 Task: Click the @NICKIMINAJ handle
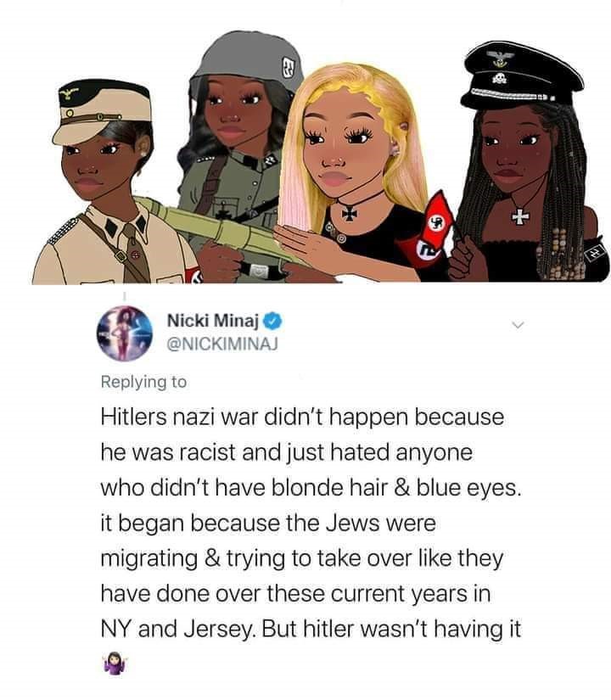tap(222, 344)
